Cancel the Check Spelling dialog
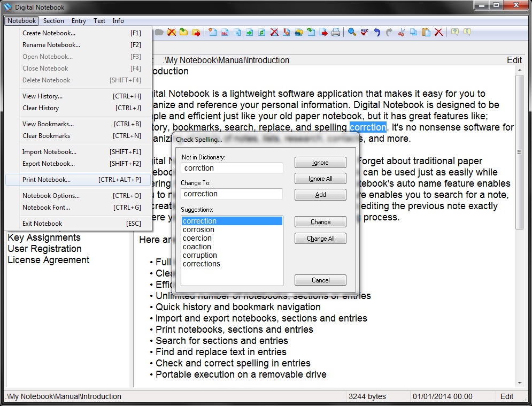The width and height of the screenshot is (532, 406). point(320,280)
